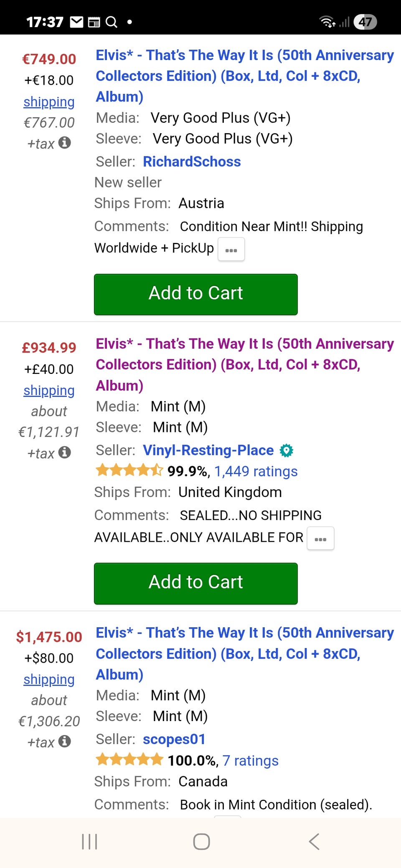This screenshot has height=868, width=401.
Task: Tap the tax info icon under €1,121.91
Action: 64,452
